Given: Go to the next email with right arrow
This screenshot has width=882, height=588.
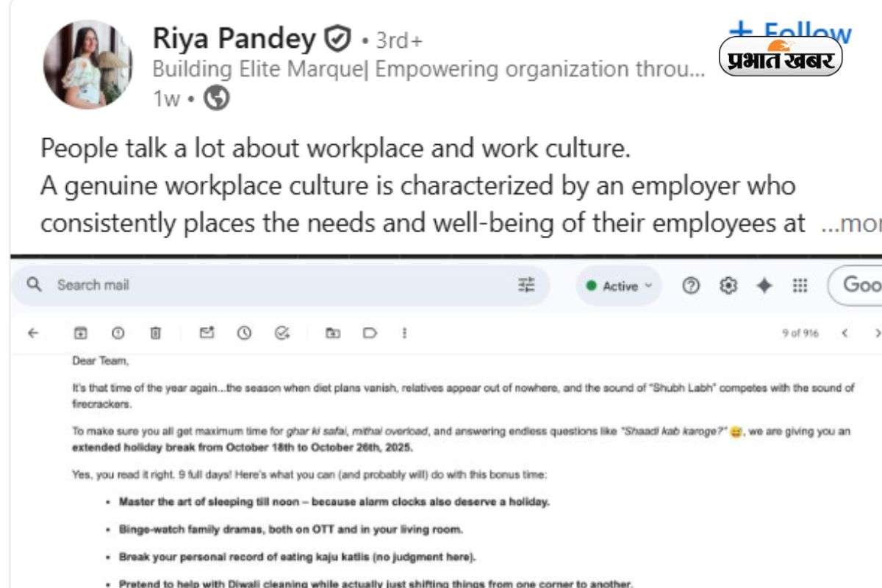Looking at the screenshot, I should tap(879, 333).
